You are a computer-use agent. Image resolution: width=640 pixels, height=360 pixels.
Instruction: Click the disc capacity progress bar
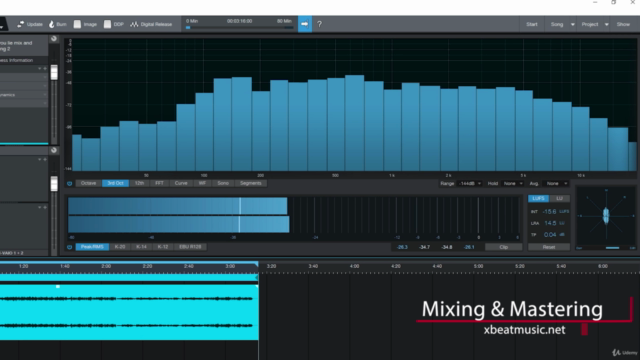coord(240,28)
